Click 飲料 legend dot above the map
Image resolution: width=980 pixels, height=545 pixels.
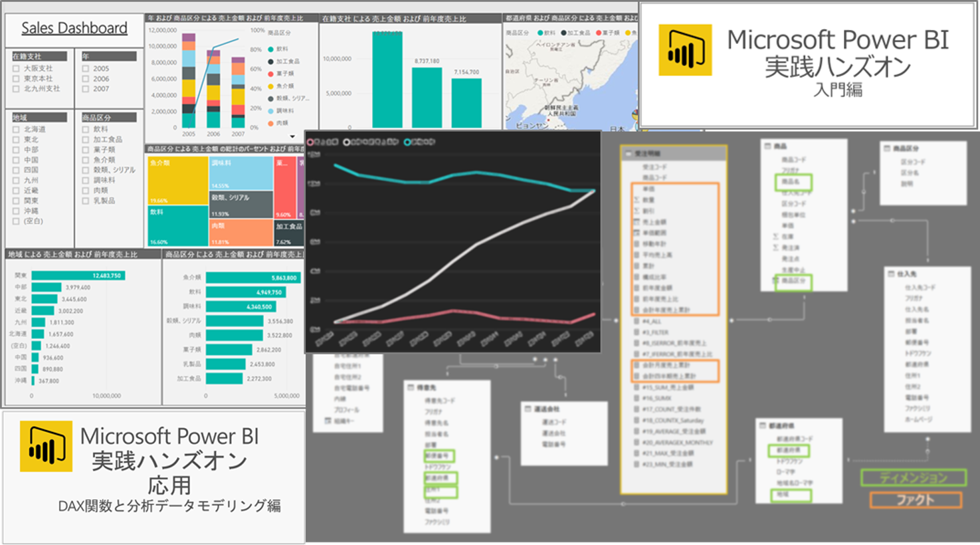(x=539, y=33)
